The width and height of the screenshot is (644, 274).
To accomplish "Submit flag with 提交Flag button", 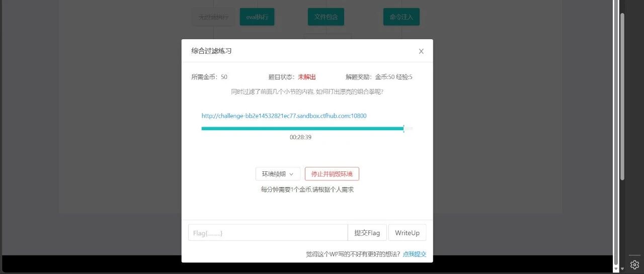I will click(x=367, y=233).
